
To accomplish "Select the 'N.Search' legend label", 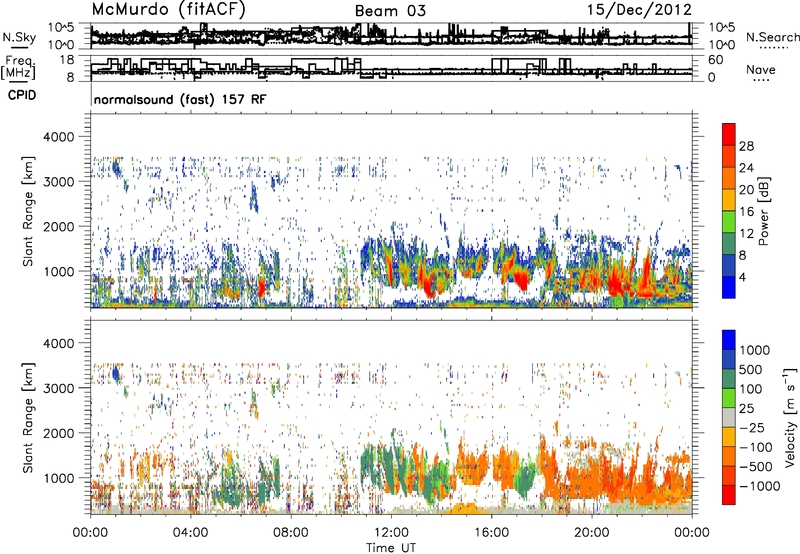I will 772,37.
